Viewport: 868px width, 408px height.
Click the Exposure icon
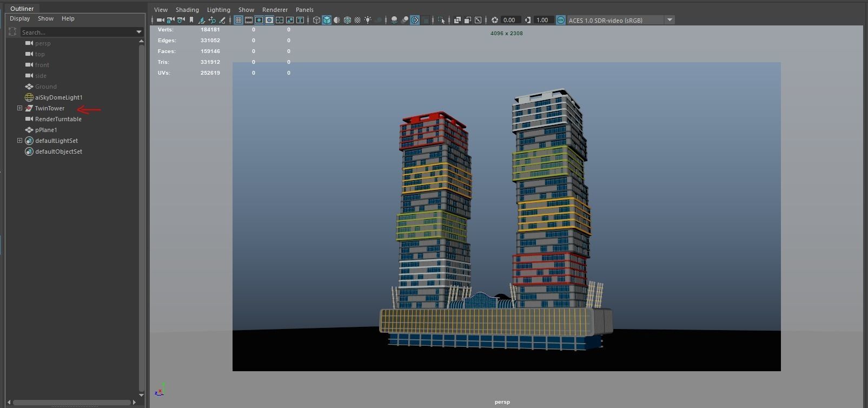(494, 20)
